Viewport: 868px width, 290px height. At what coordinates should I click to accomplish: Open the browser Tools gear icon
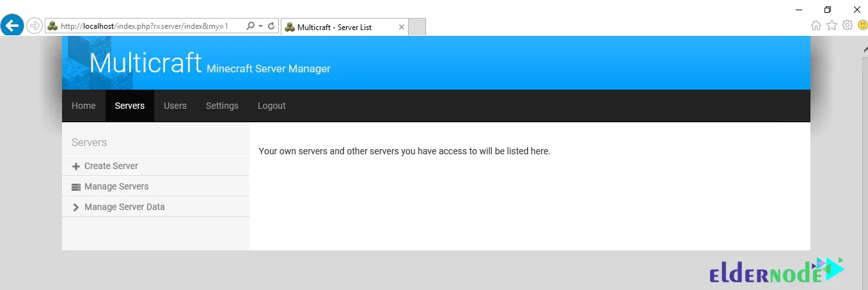(x=848, y=26)
